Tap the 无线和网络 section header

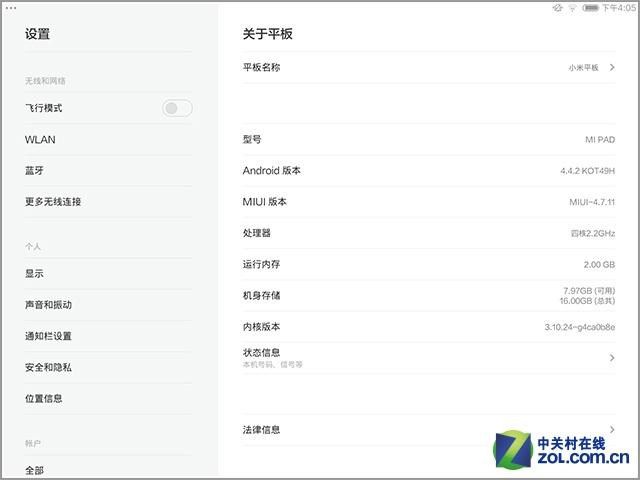(x=45, y=81)
